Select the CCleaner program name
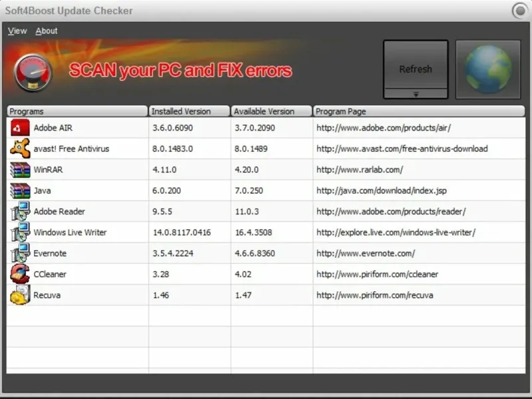The width and height of the screenshot is (532, 399). coord(50,274)
